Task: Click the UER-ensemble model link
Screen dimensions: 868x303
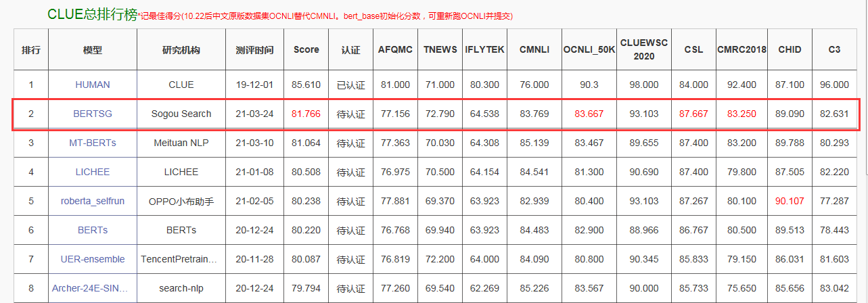Action: pyautogui.click(x=93, y=259)
